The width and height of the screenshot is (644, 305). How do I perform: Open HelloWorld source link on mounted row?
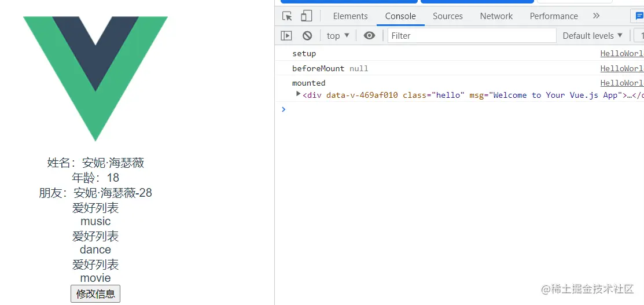click(x=622, y=83)
